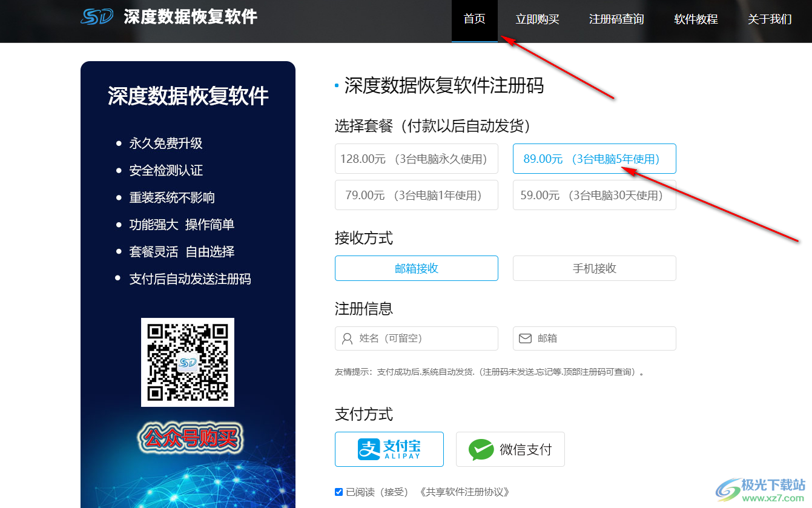
Task: Select the 128.00元 permanent use package
Action: click(x=417, y=159)
